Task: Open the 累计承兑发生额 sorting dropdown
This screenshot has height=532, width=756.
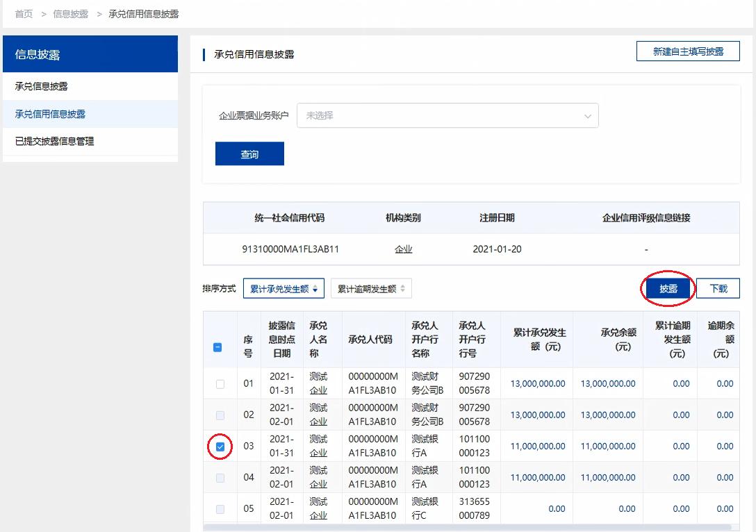Action: click(x=283, y=288)
